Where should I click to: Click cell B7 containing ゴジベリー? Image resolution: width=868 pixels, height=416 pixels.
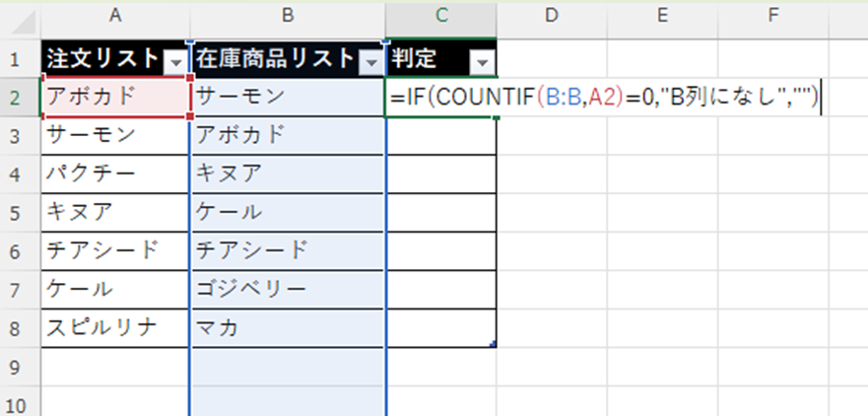(288, 290)
